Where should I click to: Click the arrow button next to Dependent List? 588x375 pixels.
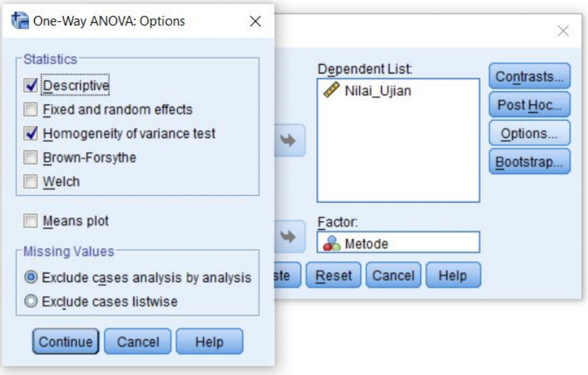click(x=290, y=141)
